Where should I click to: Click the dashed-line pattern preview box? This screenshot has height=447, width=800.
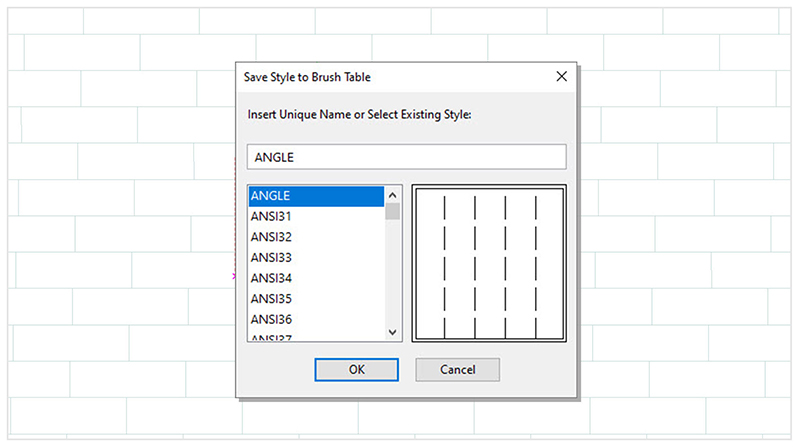[x=489, y=263]
